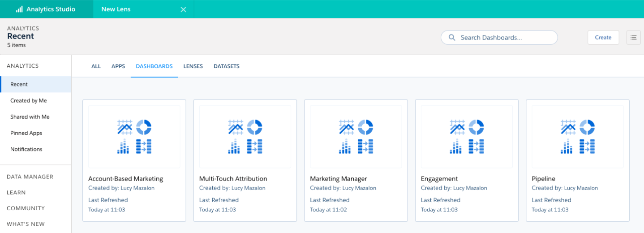Open Account-Based Marketing dashboard thumbnail
644x233 pixels.
[134, 137]
